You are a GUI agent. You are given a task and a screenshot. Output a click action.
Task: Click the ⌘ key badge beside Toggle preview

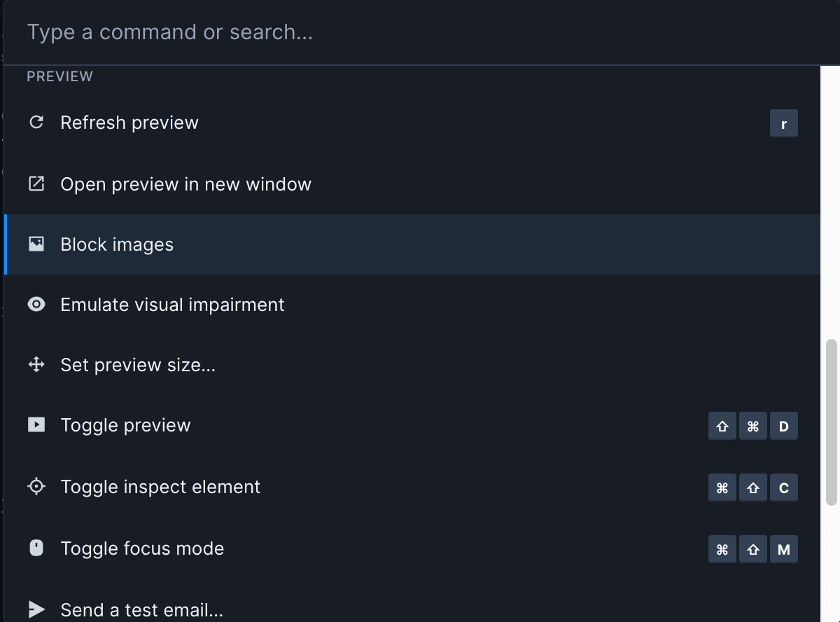click(x=753, y=425)
